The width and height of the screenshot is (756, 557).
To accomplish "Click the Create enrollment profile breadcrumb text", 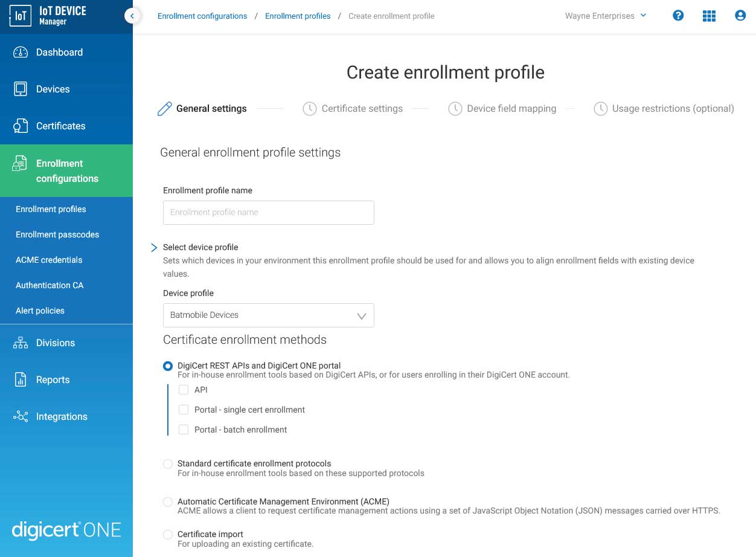I will (x=391, y=16).
